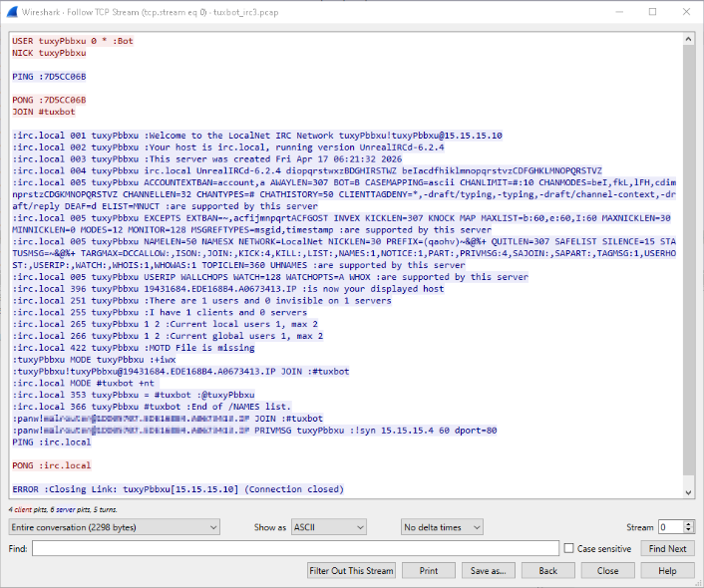Image resolution: width=704 pixels, height=588 pixels.
Task: Click the 004 UnrealIRCd-6.2.4 modes line
Action: click(307, 170)
